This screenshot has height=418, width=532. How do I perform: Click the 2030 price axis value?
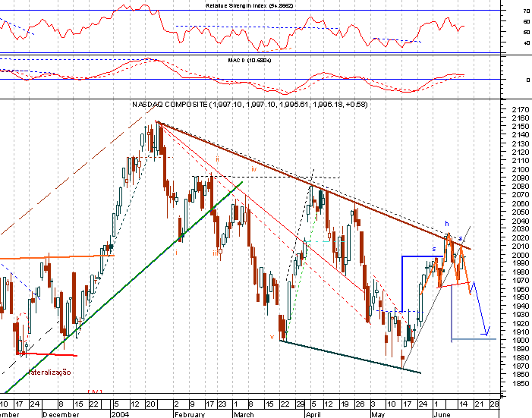(x=520, y=229)
